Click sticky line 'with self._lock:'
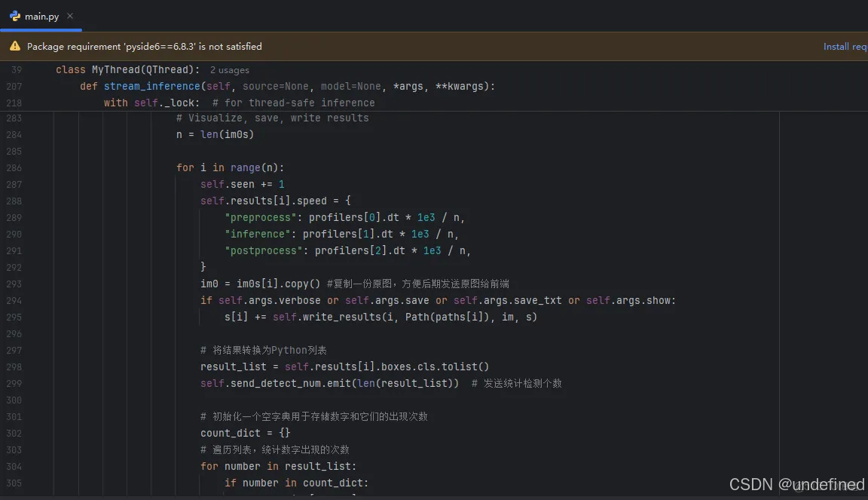The height and width of the screenshot is (500, 868). [151, 103]
